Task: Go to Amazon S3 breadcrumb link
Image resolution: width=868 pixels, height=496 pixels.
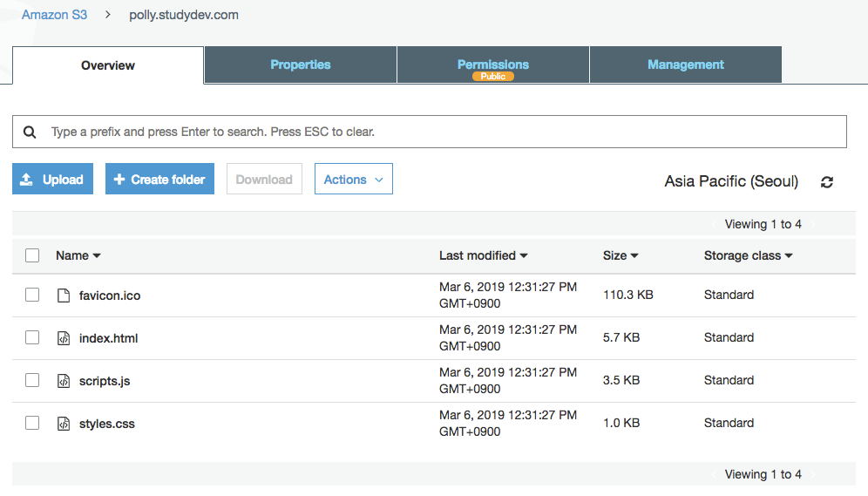Action: pos(54,15)
